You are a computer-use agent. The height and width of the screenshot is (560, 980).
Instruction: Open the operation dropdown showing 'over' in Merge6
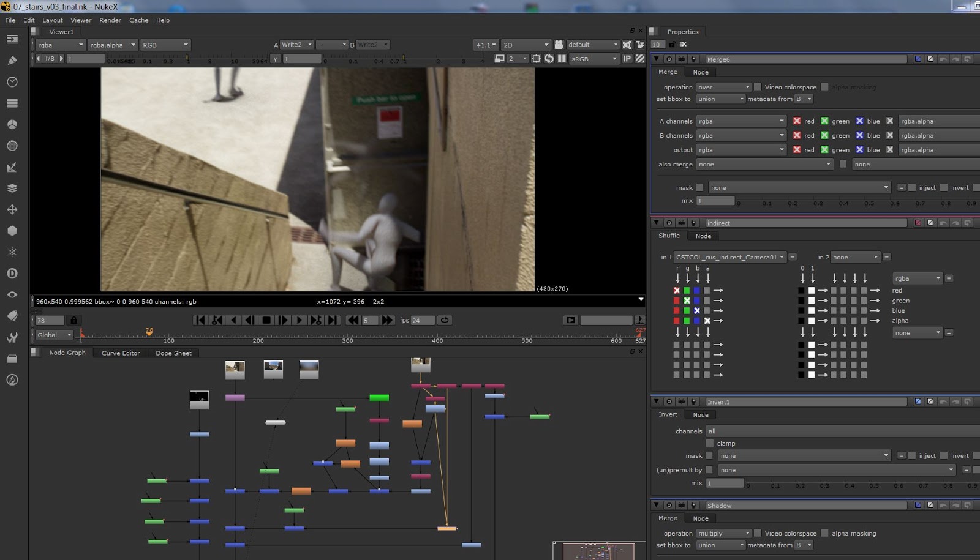pos(723,87)
